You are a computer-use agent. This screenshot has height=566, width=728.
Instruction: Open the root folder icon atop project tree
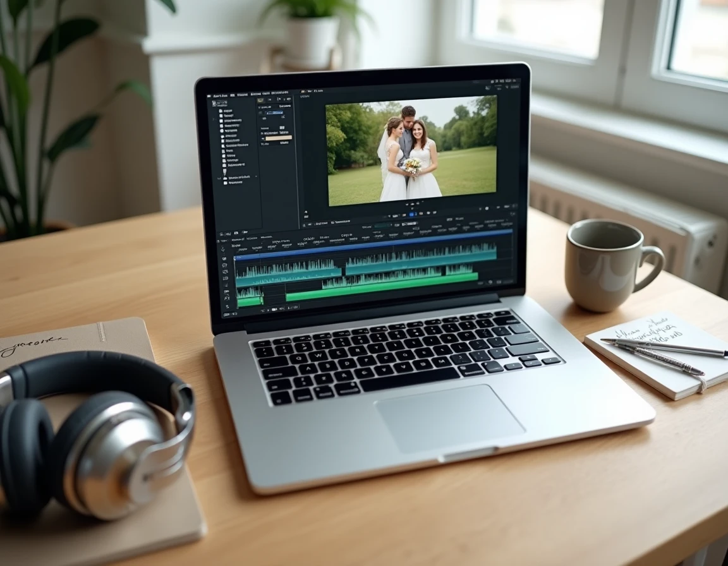coord(214,104)
